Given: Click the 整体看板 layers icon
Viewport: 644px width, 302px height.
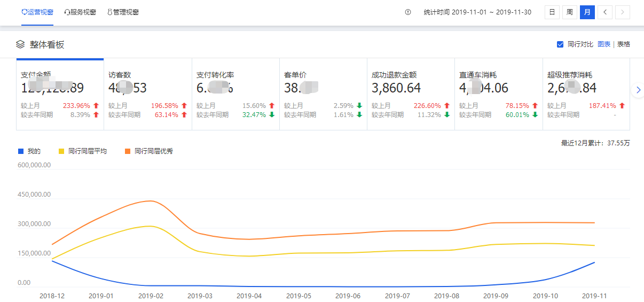Looking at the screenshot, I should click(20, 44).
